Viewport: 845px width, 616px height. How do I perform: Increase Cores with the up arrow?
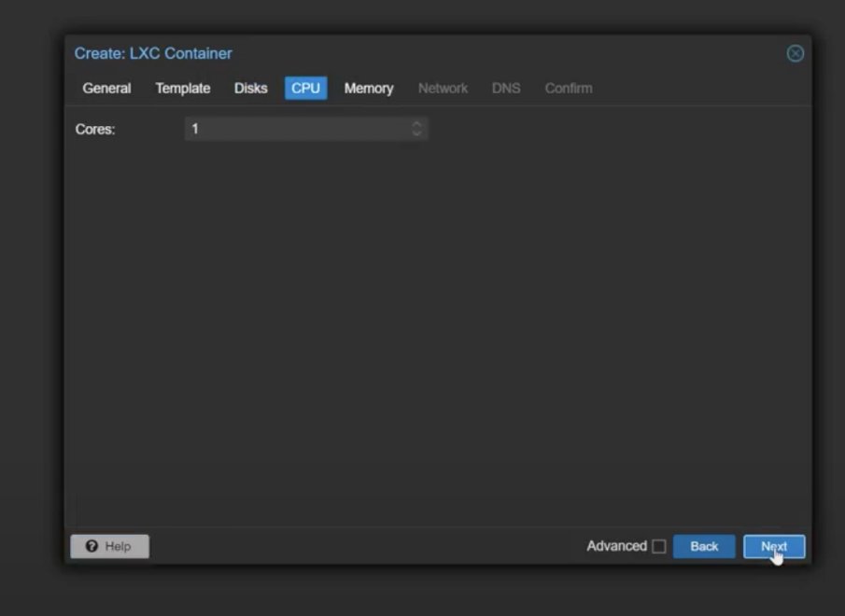[x=416, y=124]
